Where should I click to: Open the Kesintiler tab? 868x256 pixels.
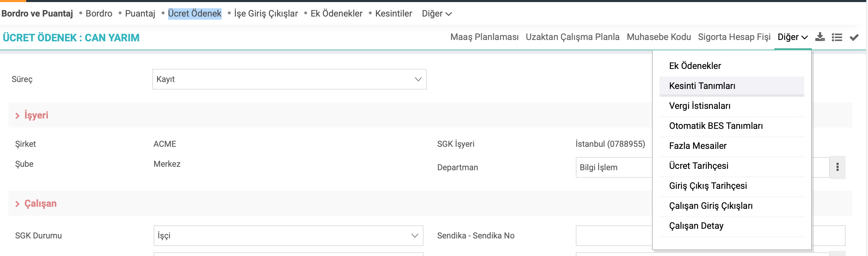pos(394,13)
